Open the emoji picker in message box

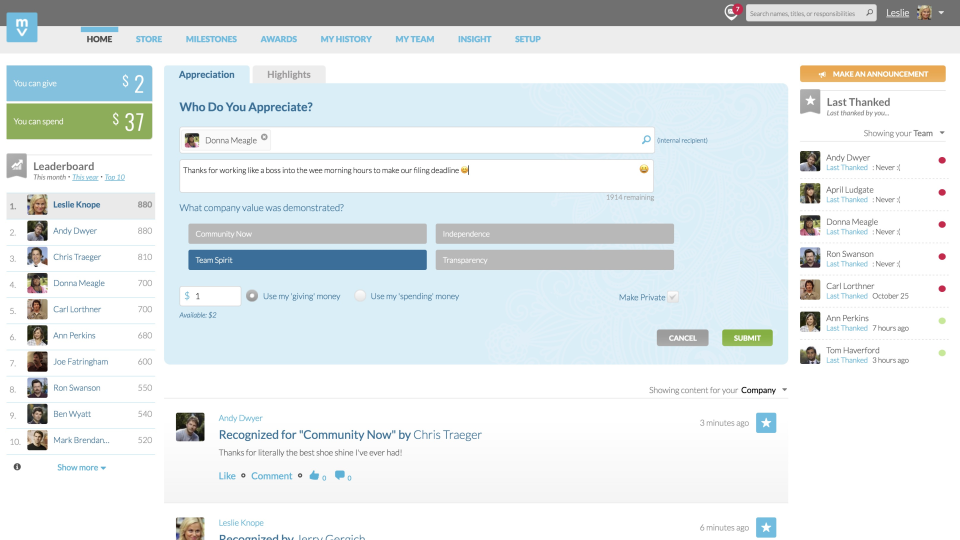(644, 169)
